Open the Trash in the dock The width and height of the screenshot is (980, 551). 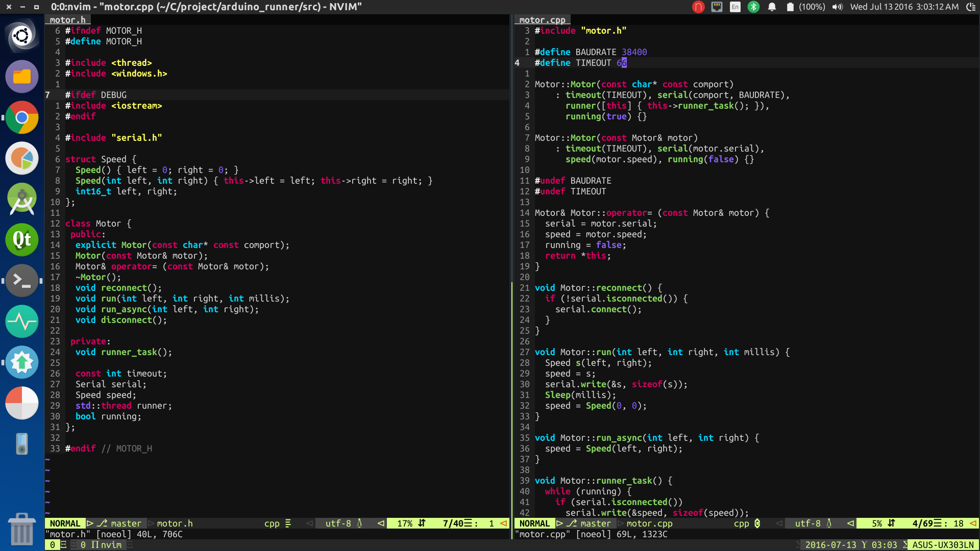coord(21,528)
